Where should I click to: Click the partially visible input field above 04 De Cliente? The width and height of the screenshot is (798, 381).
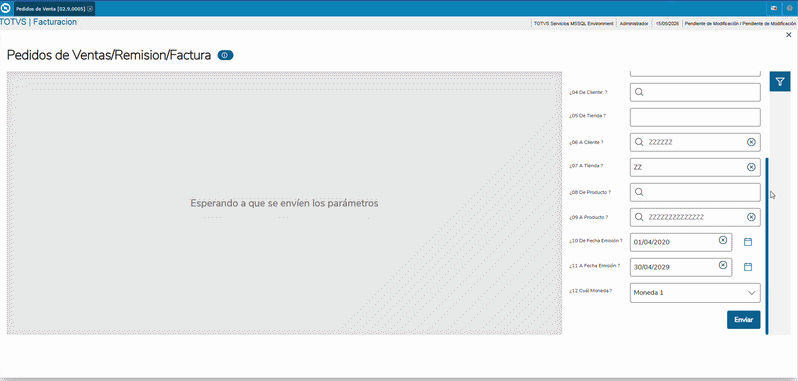[x=695, y=74]
